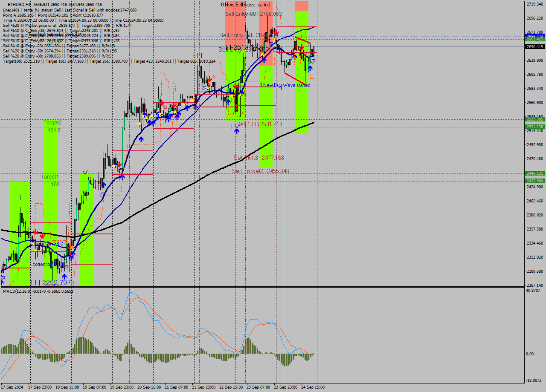The height and width of the screenshot is (392, 546).
Task: Click the '21 Sep 23:00' time axis label
Action: coord(203,387)
